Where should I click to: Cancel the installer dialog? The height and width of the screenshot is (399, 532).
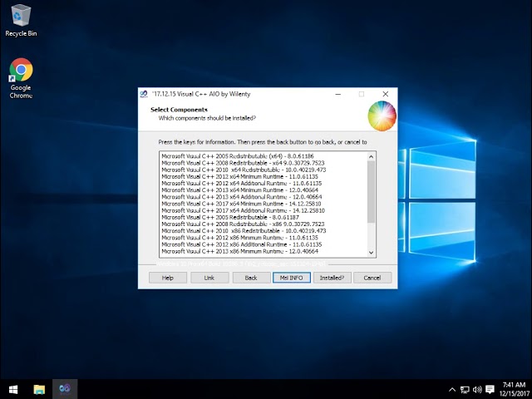tap(372, 278)
